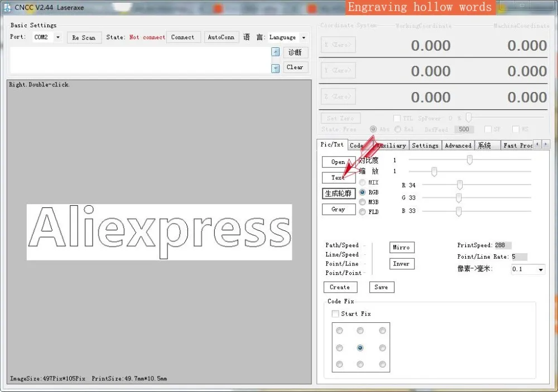Click the Connect button
The height and width of the screenshot is (392, 558).
183,37
